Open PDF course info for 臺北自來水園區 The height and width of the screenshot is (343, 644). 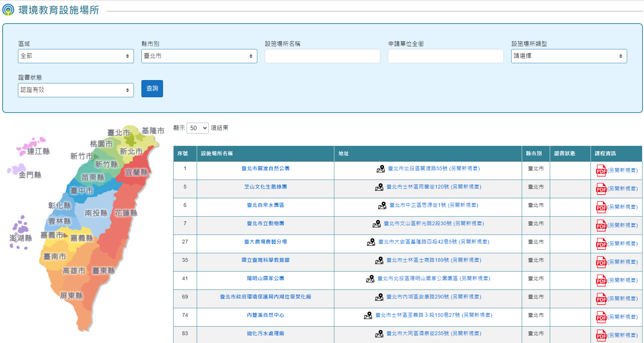pos(601,207)
